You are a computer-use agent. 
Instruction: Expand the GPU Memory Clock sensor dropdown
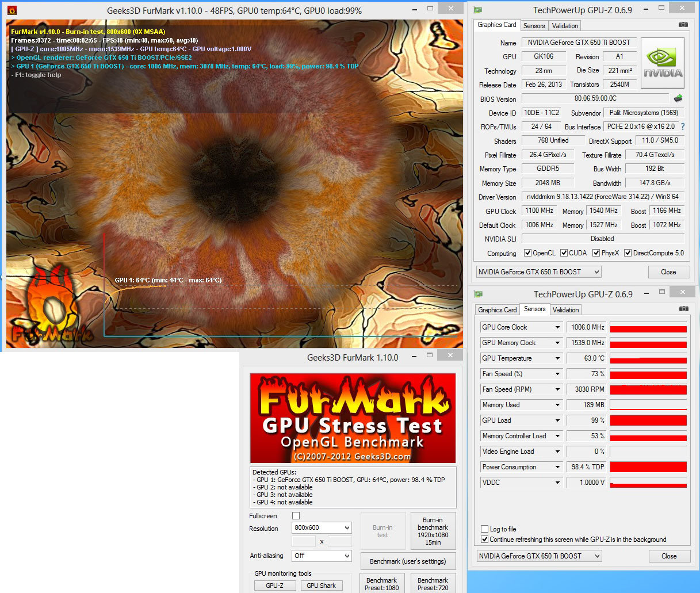coord(557,343)
